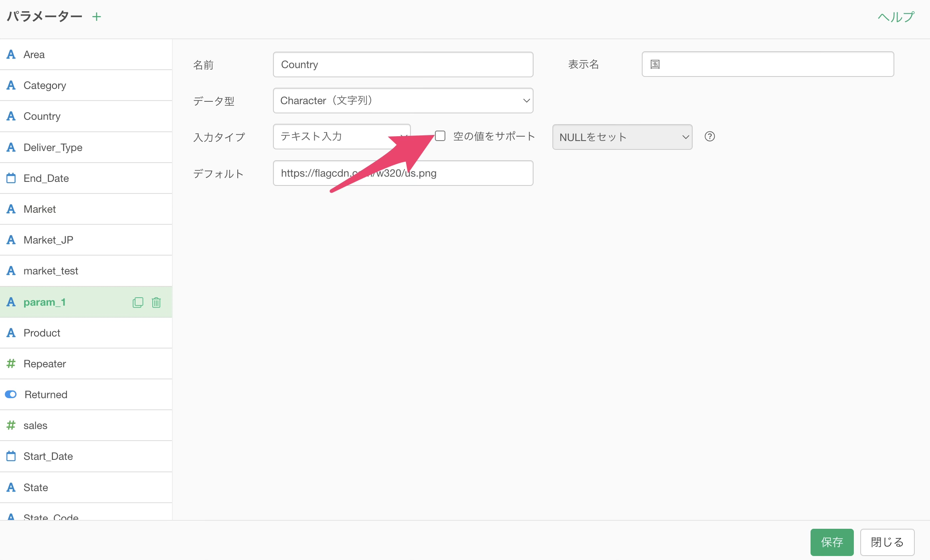930x560 pixels.
Task: Select the Returned parameter
Action: [x=86, y=395]
